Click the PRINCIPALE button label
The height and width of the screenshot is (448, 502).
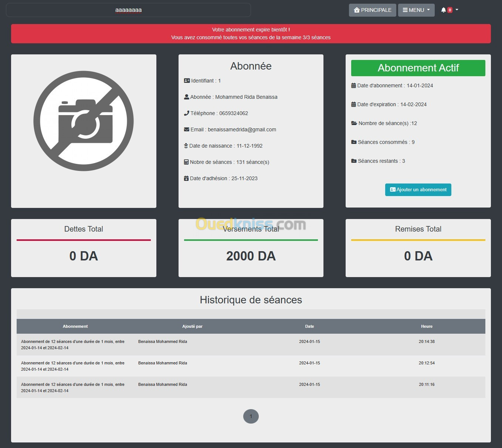pyautogui.click(x=376, y=10)
